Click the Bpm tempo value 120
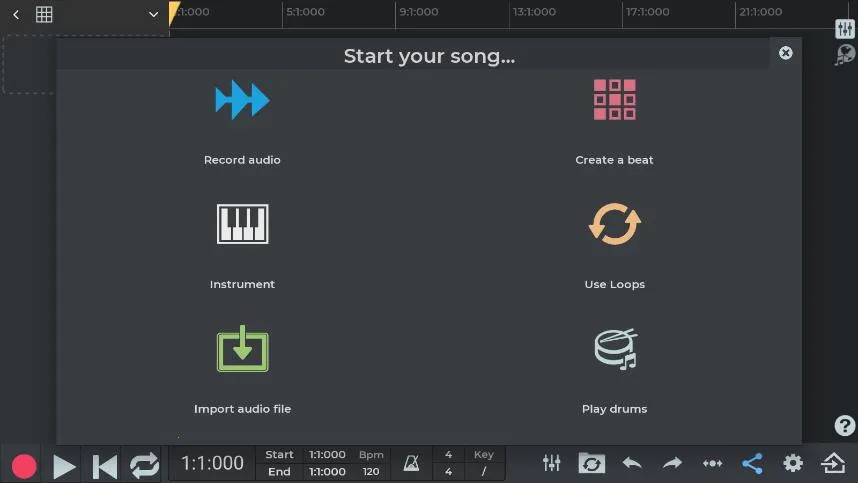858x483 pixels. 371,472
